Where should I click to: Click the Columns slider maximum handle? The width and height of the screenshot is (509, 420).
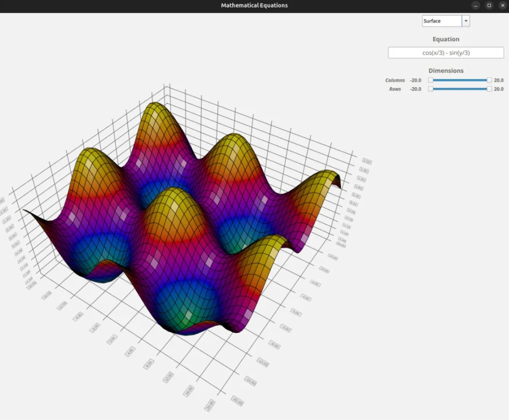(489, 80)
